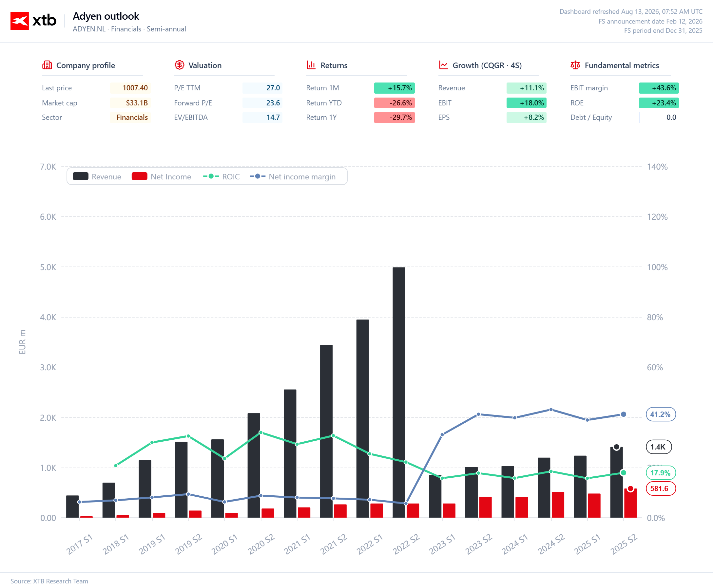
Task: Click the 17.9% ROIC end label
Action: coord(661,473)
